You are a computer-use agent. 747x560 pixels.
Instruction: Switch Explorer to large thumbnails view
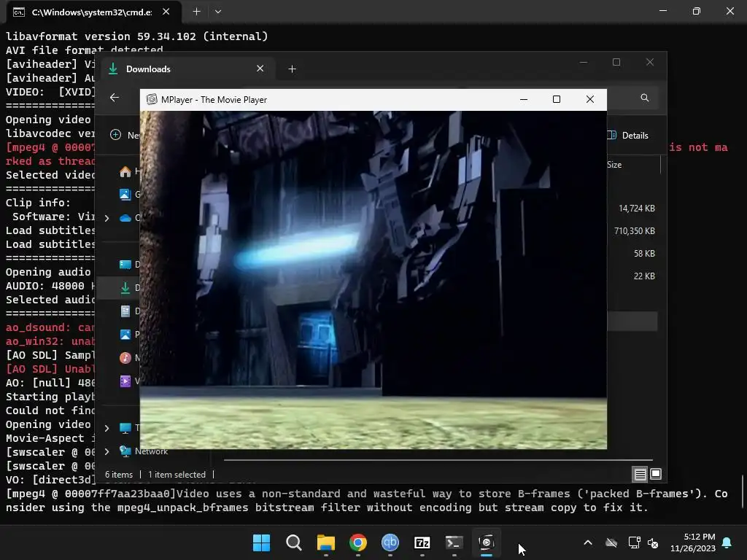coord(656,474)
